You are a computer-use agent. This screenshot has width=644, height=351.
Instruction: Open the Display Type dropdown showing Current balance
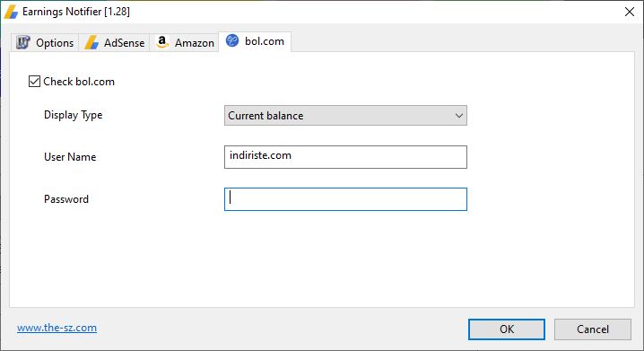pyautogui.click(x=345, y=116)
